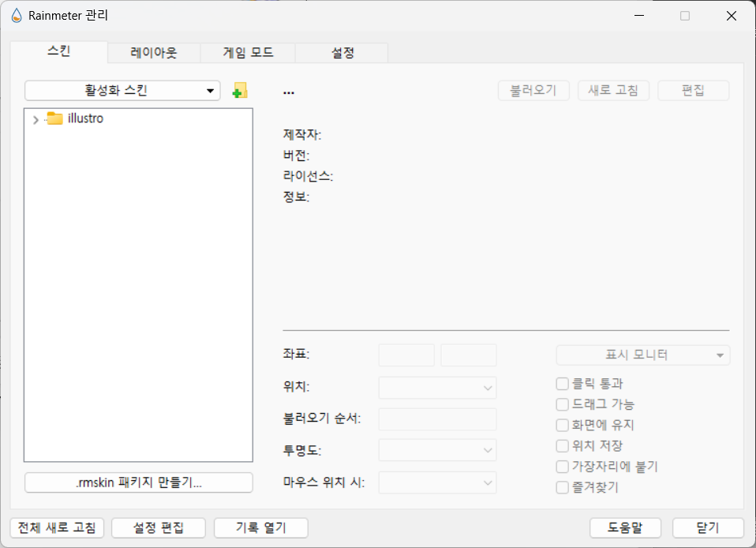Open the 투명도 combo box
756x548 pixels.
click(x=437, y=450)
